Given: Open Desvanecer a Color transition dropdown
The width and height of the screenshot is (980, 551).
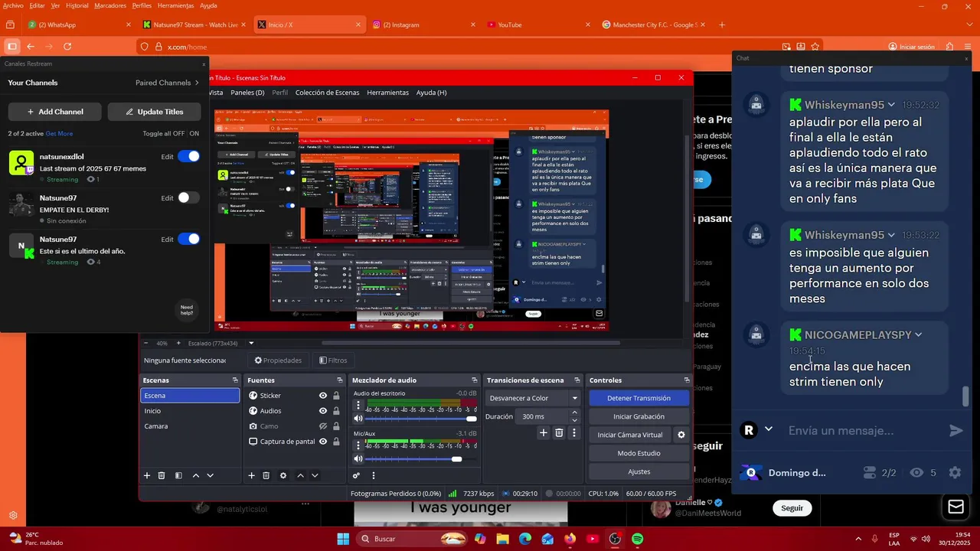Looking at the screenshot, I should pos(534,398).
